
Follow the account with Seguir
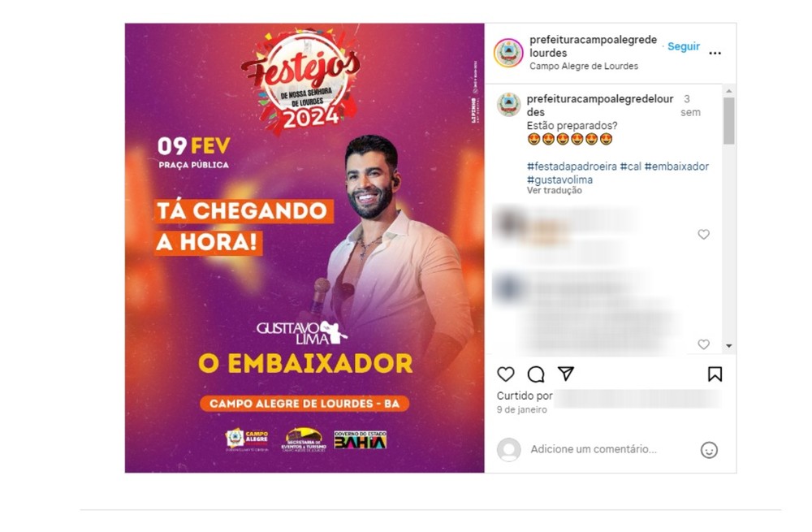[684, 46]
